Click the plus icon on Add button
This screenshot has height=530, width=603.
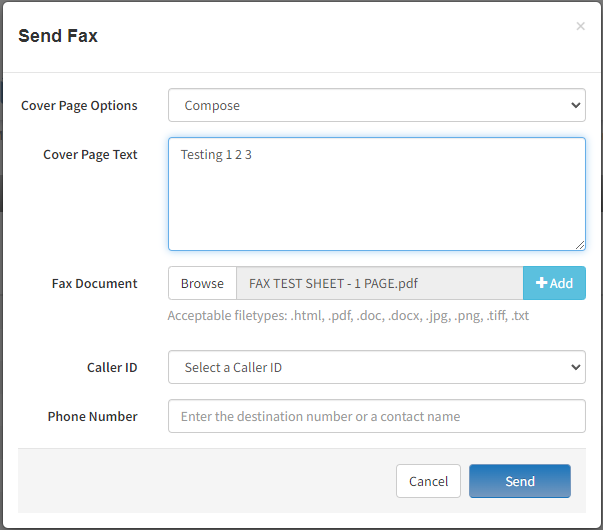click(x=541, y=283)
